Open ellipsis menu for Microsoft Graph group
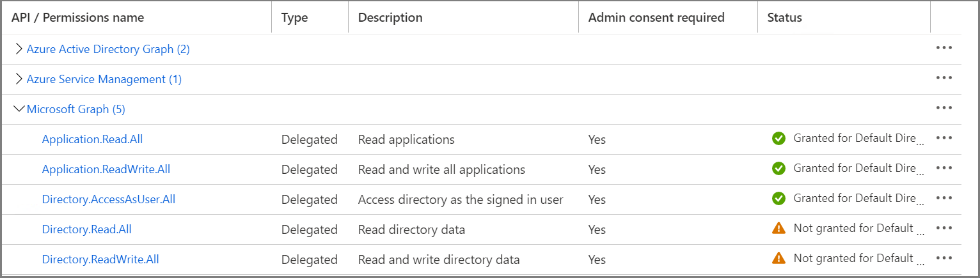980x278 pixels. [944, 109]
